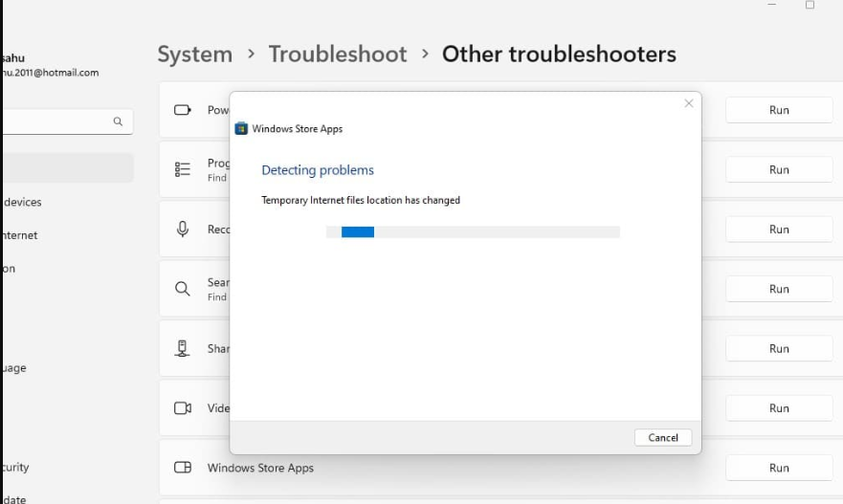843x504 pixels.
Task: Run the Windows Store Apps troubleshooter
Action: pyautogui.click(x=779, y=468)
